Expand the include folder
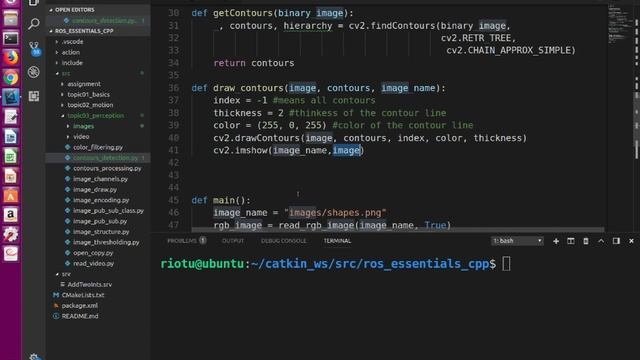The width and height of the screenshot is (640, 360). tap(72, 63)
